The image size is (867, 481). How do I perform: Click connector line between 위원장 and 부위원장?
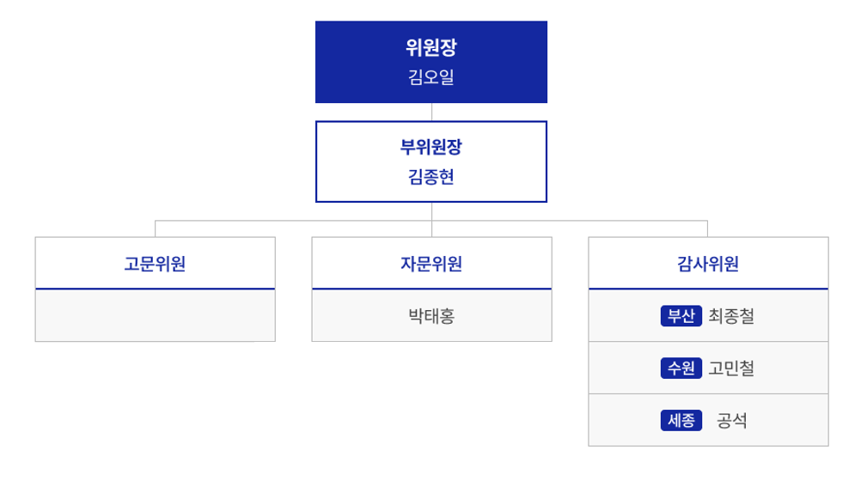pyautogui.click(x=431, y=112)
